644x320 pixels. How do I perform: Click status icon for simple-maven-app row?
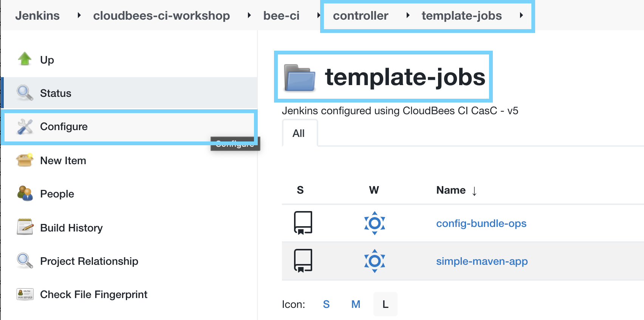(303, 261)
